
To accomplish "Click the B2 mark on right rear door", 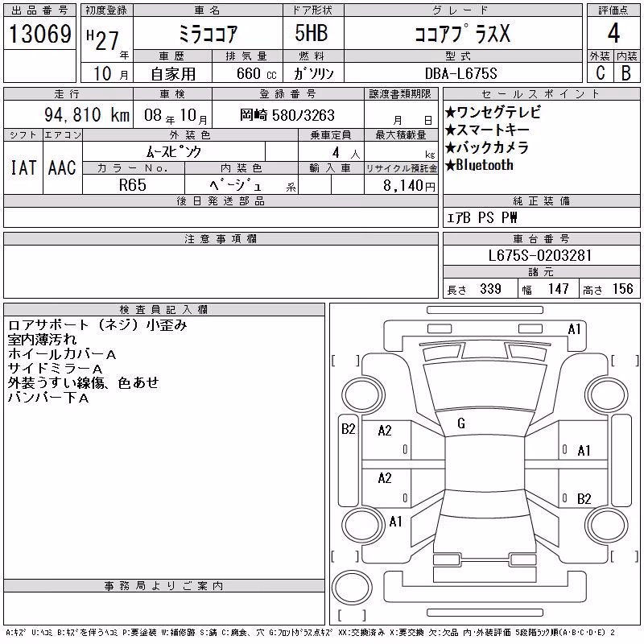I will [x=584, y=498].
